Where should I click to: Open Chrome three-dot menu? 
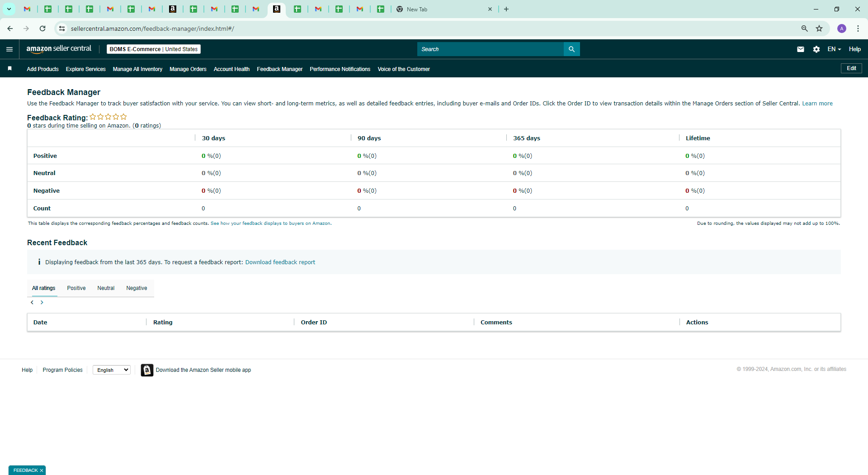tap(858, 28)
